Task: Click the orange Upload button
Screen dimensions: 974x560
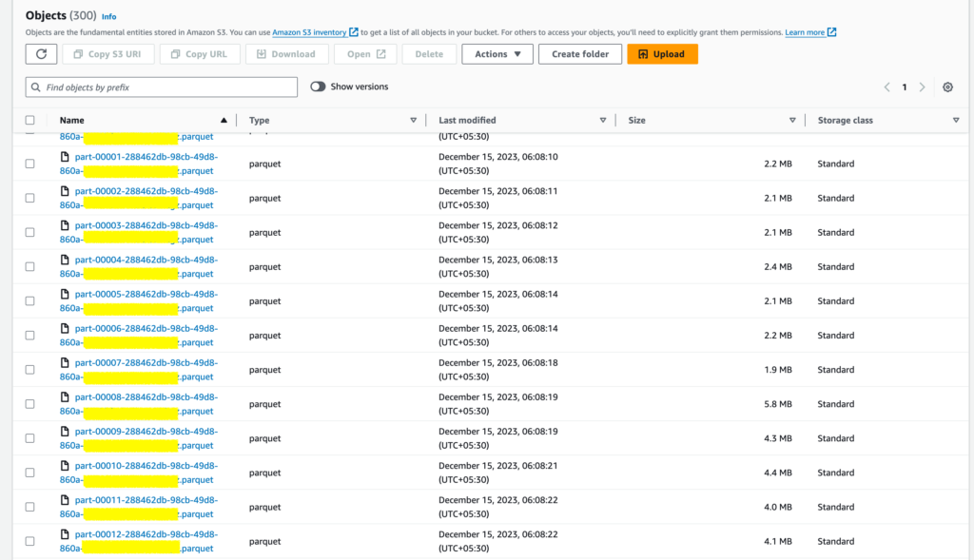Action: tap(662, 54)
